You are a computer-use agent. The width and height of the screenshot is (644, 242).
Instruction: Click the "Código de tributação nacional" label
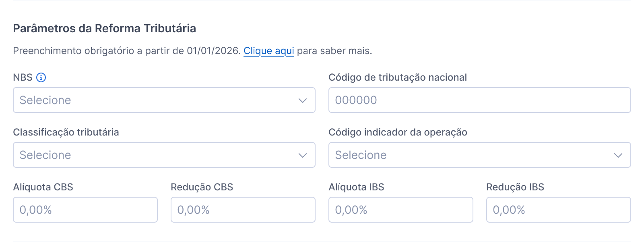click(x=398, y=77)
